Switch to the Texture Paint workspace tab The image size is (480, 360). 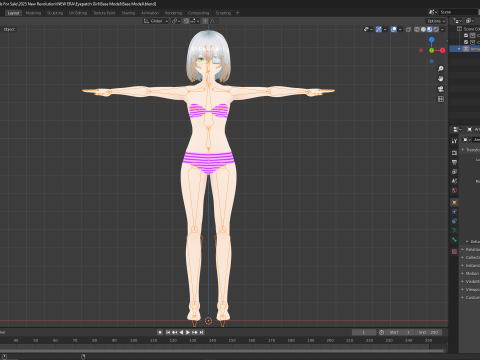pyautogui.click(x=104, y=13)
